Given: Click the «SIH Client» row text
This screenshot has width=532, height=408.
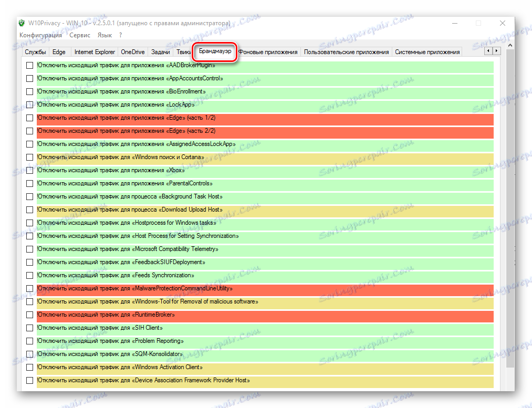Looking at the screenshot, I should [100, 328].
